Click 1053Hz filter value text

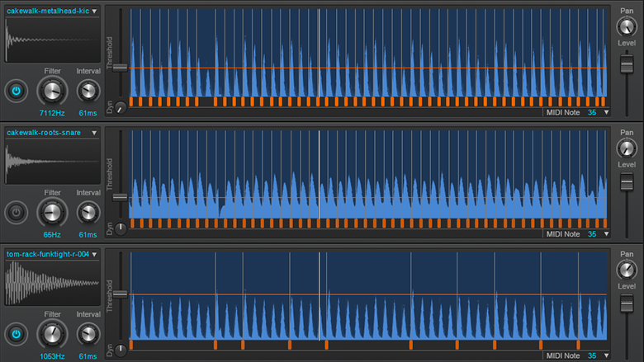click(52, 357)
